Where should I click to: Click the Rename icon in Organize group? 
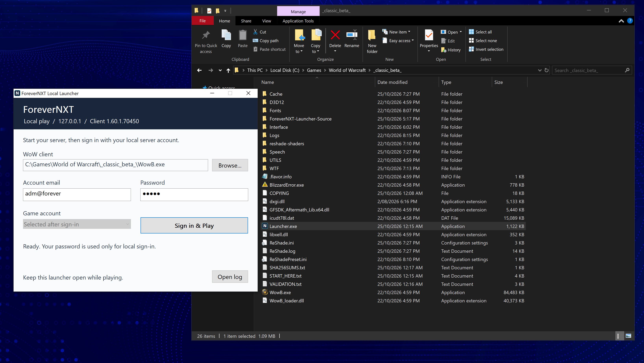pos(352,35)
